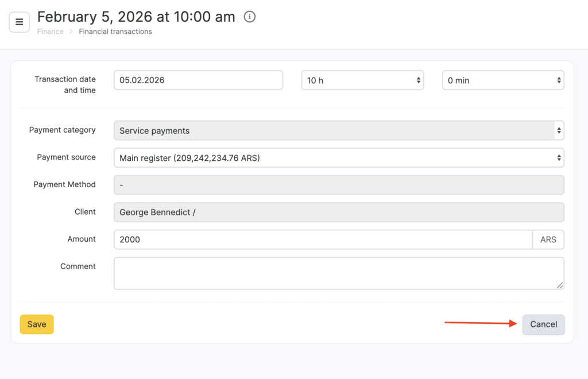
Task: Open the hamburger navigation menu
Action: pos(19,22)
